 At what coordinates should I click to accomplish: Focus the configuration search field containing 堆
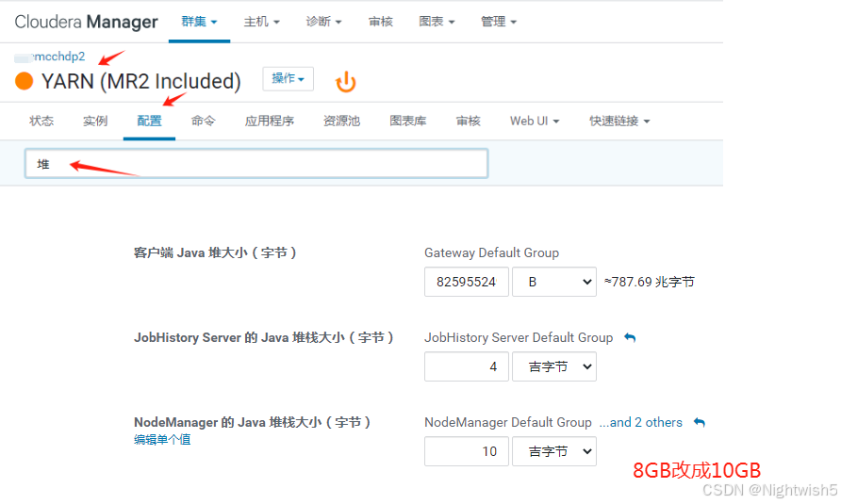(256, 164)
